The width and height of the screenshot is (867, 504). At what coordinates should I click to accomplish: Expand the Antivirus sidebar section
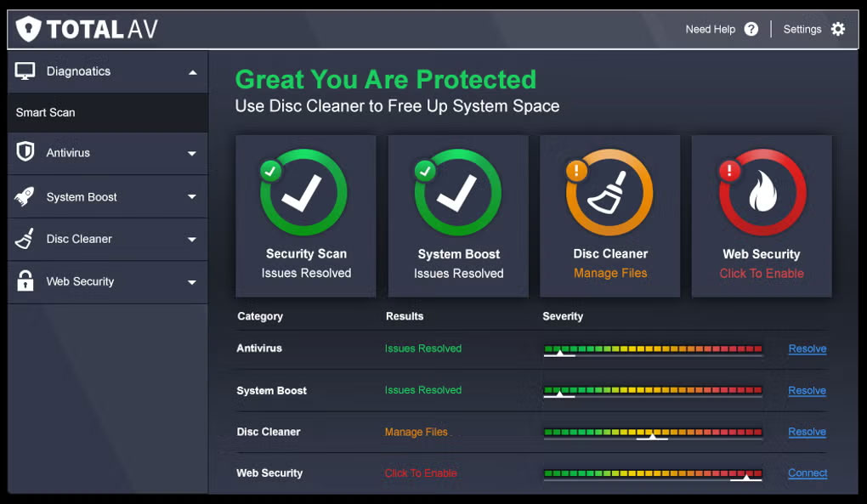coord(194,154)
